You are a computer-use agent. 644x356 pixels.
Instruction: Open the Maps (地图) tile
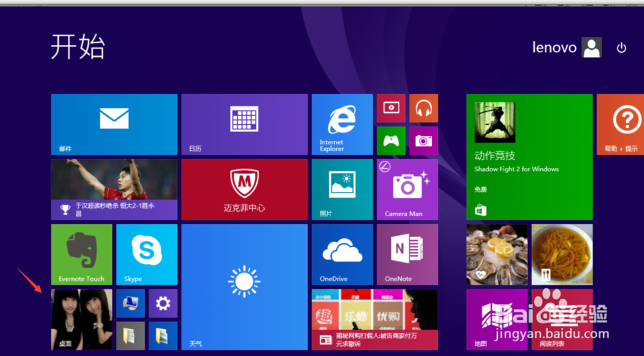tap(497, 319)
